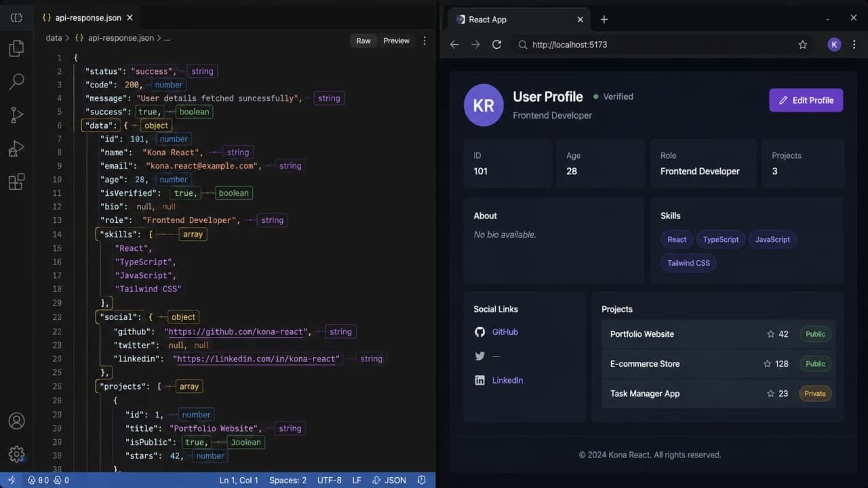
Task: Click the LinkedIn icon in Social Links
Action: coord(480,380)
